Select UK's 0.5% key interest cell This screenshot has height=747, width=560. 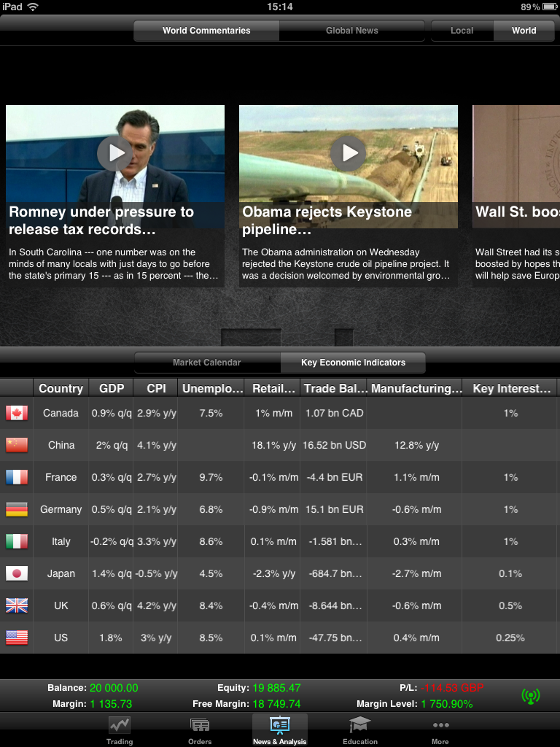point(510,605)
